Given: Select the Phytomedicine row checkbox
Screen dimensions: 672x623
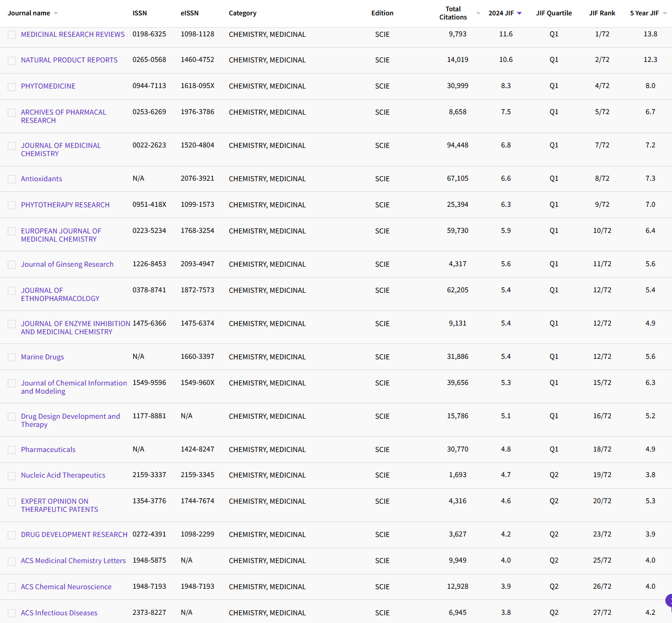Looking at the screenshot, I should (x=12, y=87).
